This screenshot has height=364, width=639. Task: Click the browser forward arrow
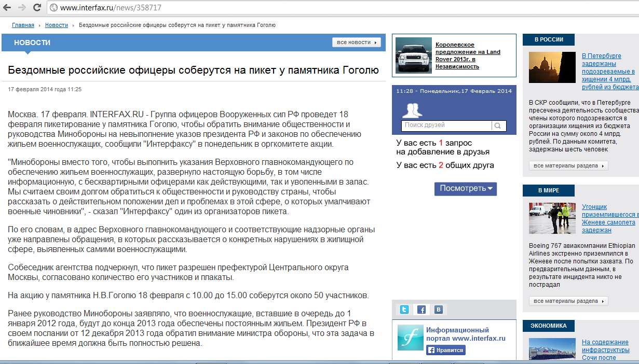pos(22,8)
